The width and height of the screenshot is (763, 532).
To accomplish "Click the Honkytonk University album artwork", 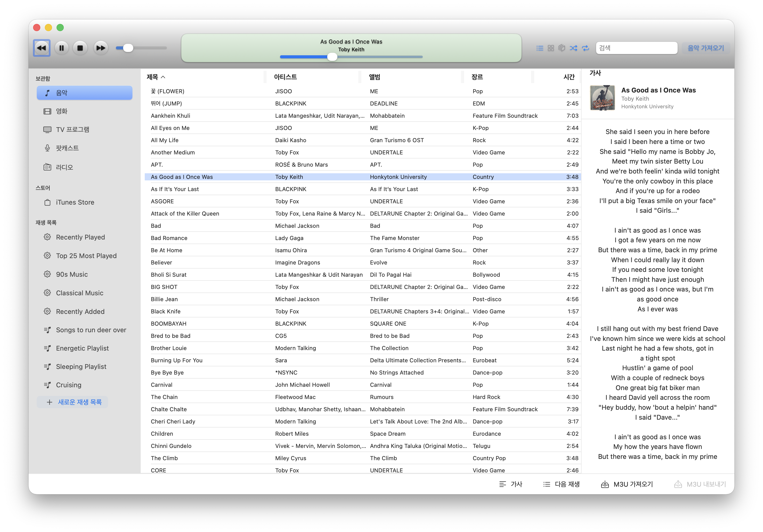I will [602, 98].
